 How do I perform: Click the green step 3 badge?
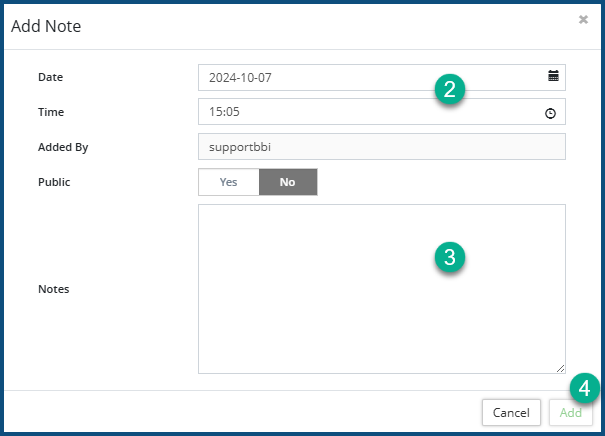(x=450, y=257)
